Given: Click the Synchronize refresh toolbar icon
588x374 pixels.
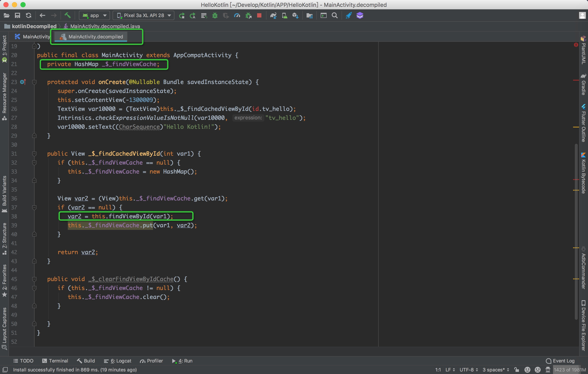Looking at the screenshot, I should tap(29, 15).
